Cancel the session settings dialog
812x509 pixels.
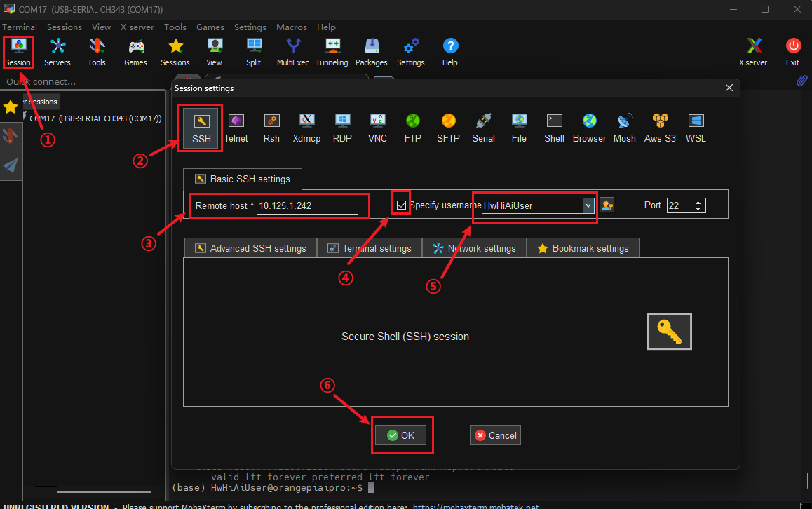pos(496,435)
